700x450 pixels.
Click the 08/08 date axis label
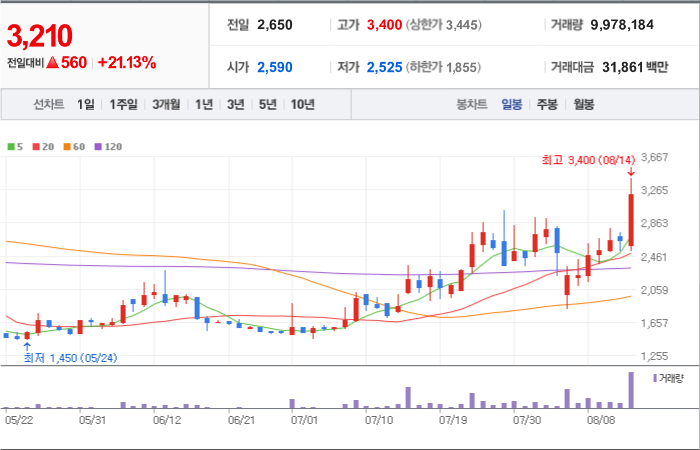pyautogui.click(x=601, y=421)
